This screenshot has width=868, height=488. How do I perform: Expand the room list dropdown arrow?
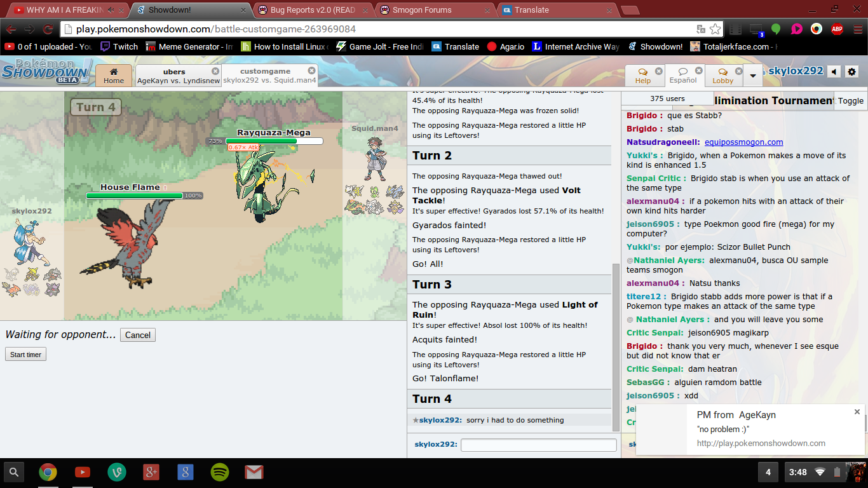click(x=753, y=76)
